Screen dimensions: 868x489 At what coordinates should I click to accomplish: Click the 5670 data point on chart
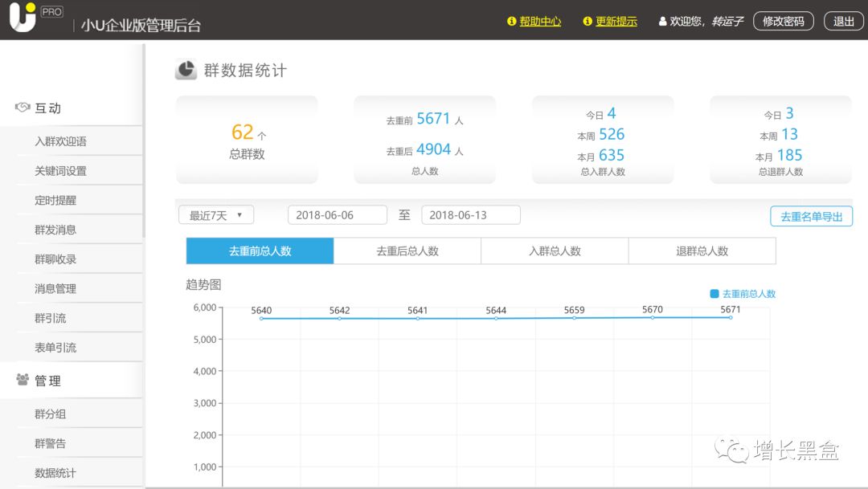(652, 317)
